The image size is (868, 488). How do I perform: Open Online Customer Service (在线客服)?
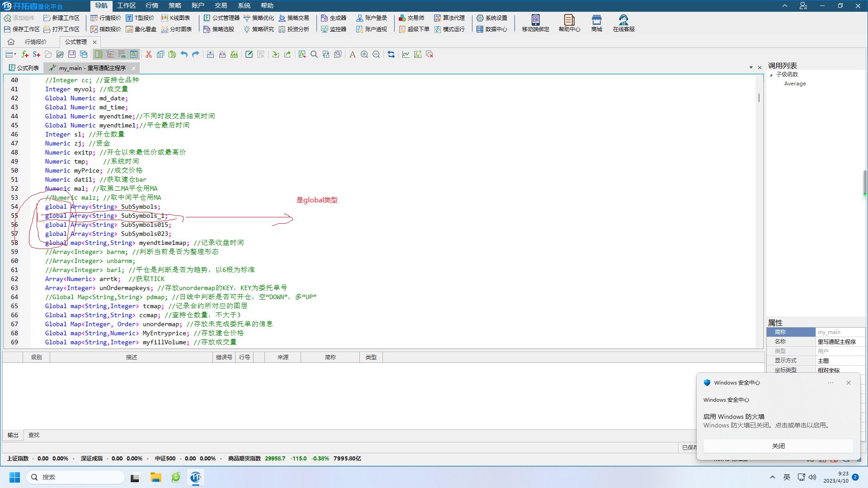point(624,23)
